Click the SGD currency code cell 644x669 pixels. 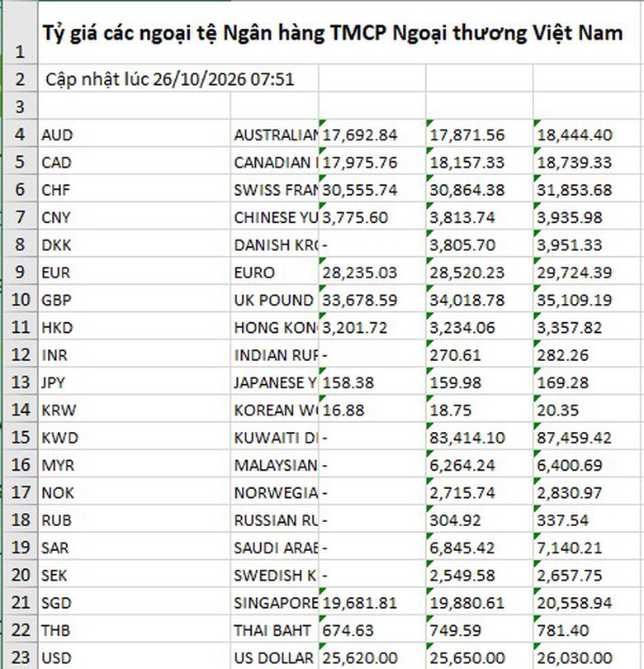point(134,601)
